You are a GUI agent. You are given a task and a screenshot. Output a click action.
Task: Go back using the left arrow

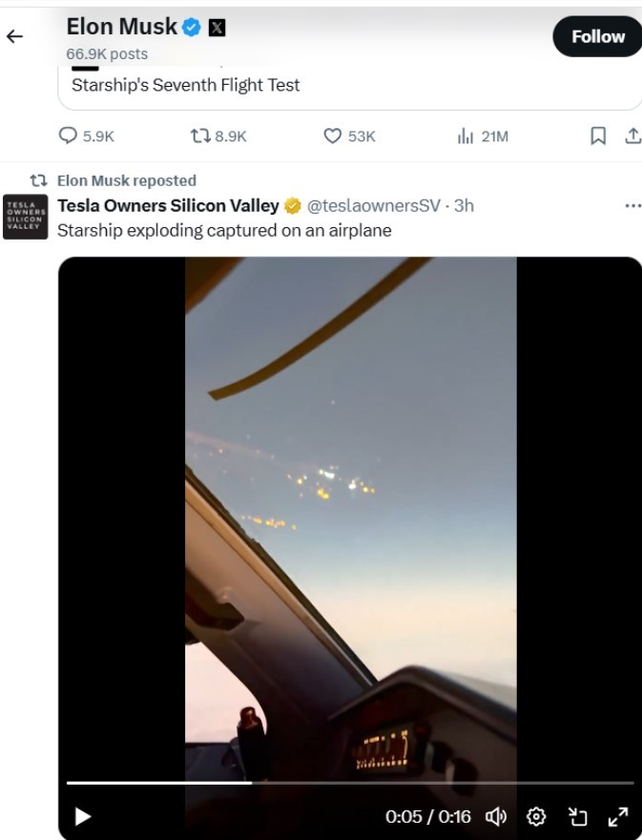[x=14, y=37]
